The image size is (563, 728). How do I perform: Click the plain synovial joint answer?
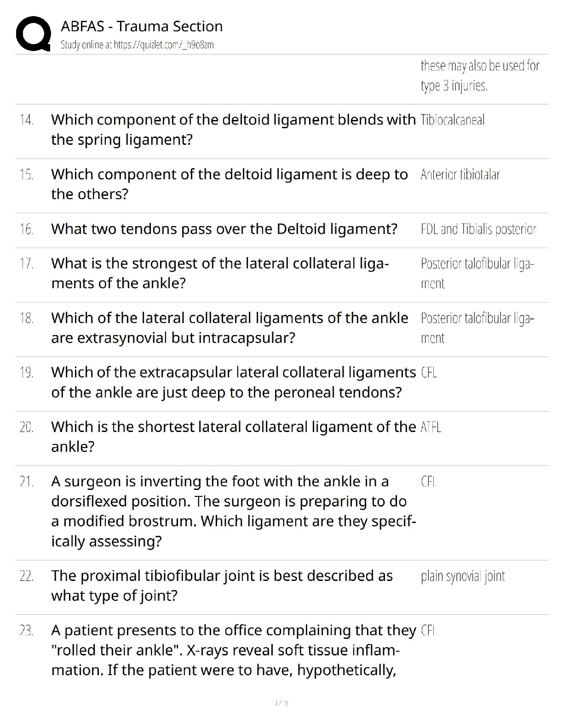[x=463, y=576]
